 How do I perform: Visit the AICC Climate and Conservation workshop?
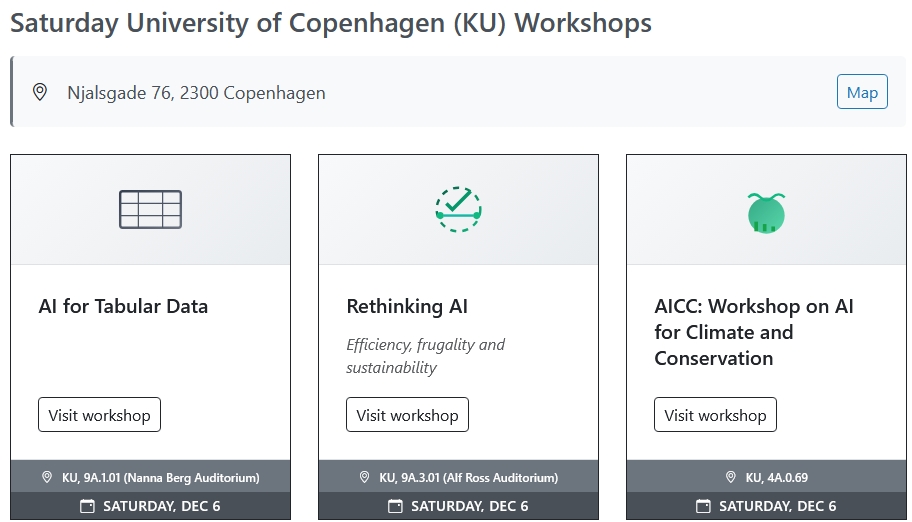(715, 415)
